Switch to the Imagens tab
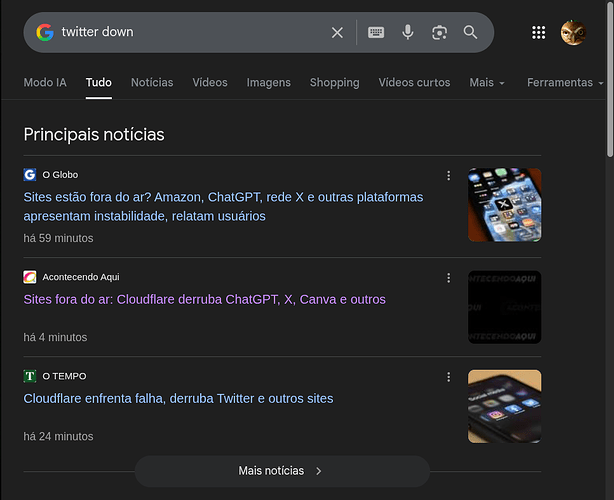The width and height of the screenshot is (614, 500). tap(268, 82)
